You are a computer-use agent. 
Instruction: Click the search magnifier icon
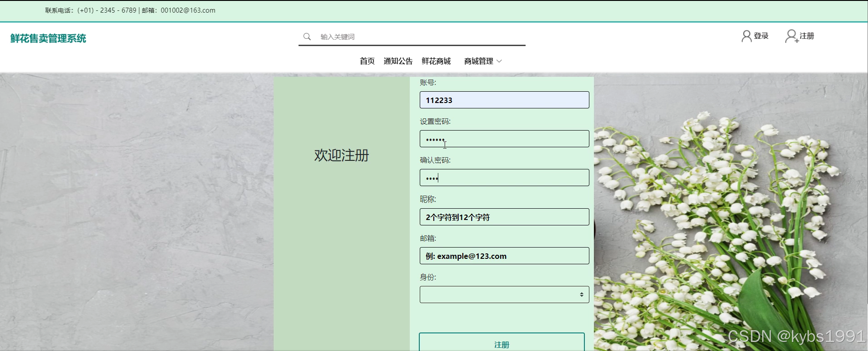pos(307,37)
